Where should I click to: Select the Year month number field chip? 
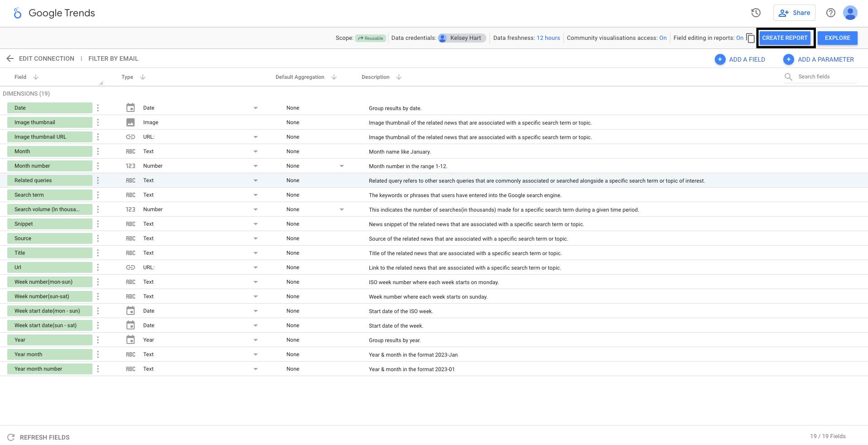click(50, 369)
